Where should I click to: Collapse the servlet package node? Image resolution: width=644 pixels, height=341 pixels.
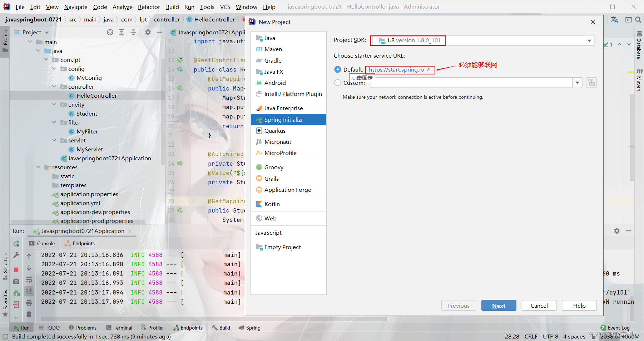(x=54, y=140)
